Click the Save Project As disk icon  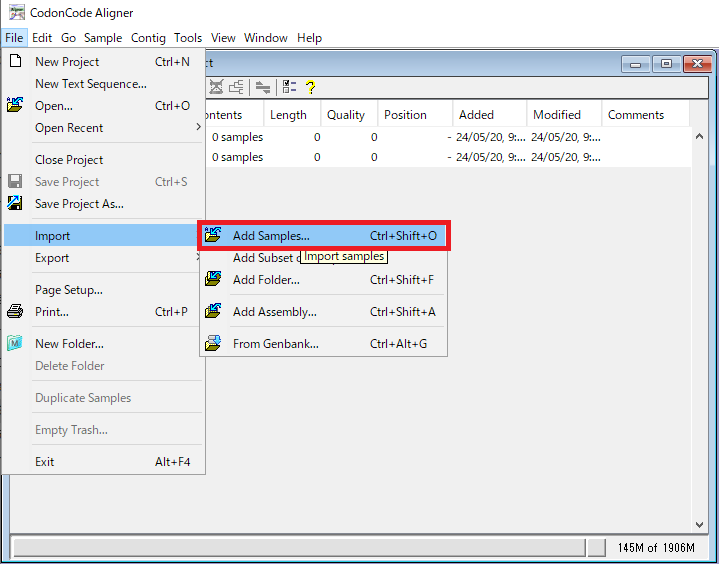[15, 204]
